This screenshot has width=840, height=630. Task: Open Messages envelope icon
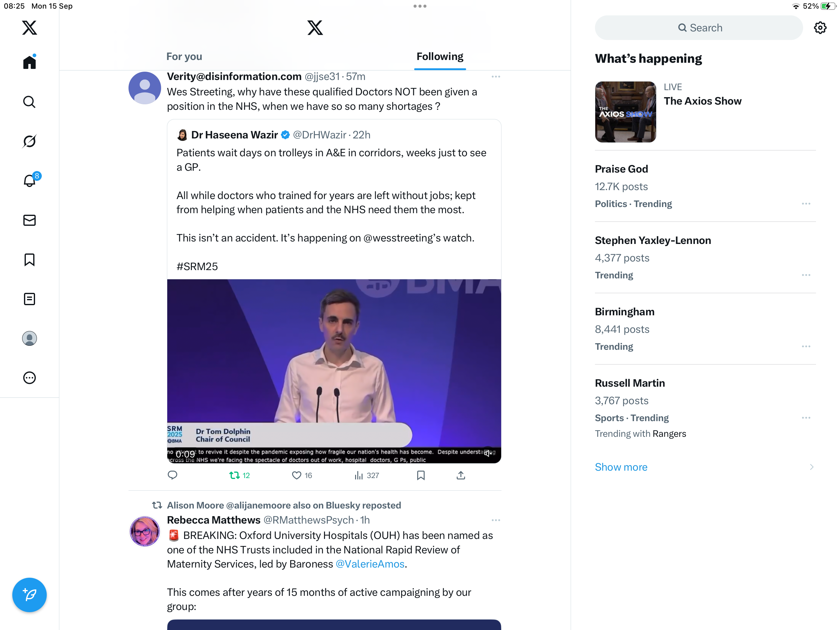click(x=29, y=220)
